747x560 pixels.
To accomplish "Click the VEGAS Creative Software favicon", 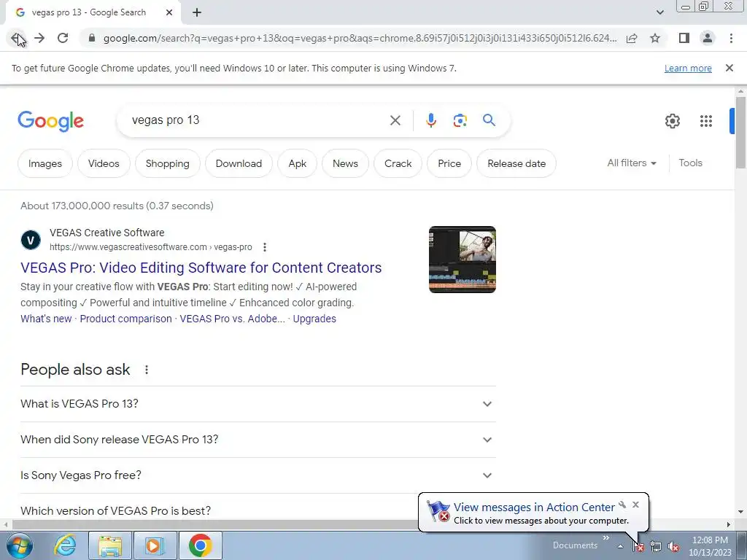I will click(31, 239).
